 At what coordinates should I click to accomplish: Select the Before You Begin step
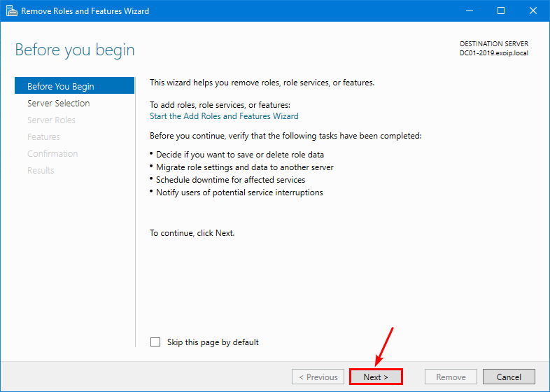click(60, 87)
